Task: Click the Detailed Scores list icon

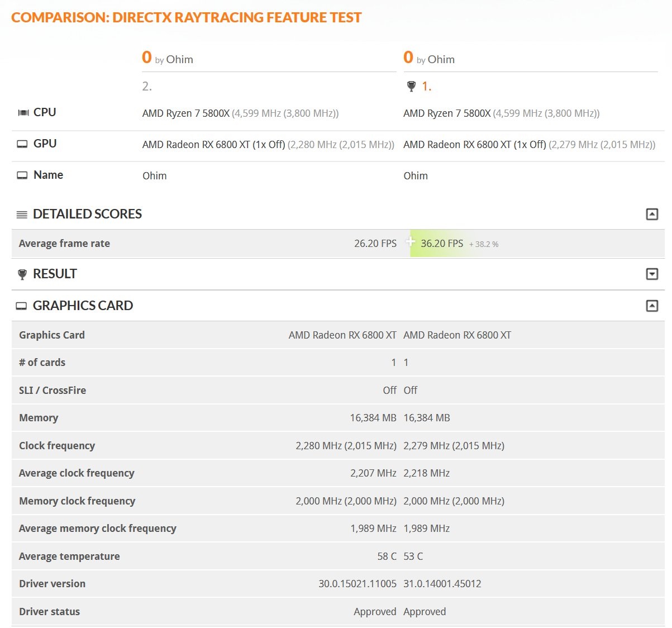Action: (x=22, y=215)
